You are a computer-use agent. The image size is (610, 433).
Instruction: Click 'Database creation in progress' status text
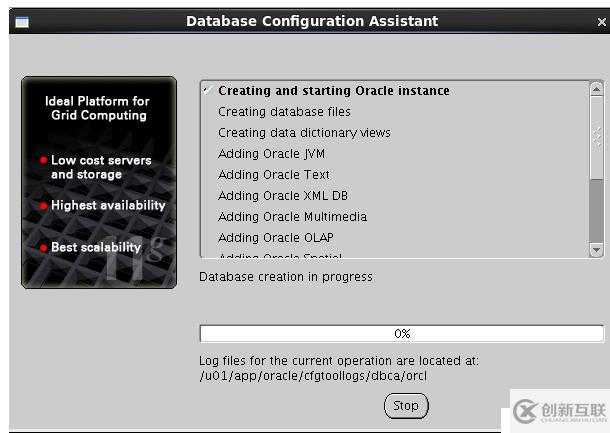point(286,277)
